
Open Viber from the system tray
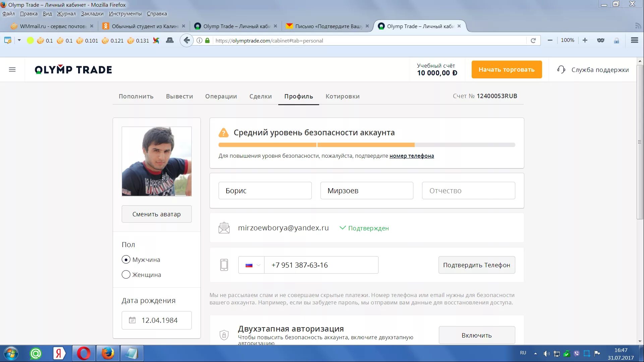pos(576,353)
